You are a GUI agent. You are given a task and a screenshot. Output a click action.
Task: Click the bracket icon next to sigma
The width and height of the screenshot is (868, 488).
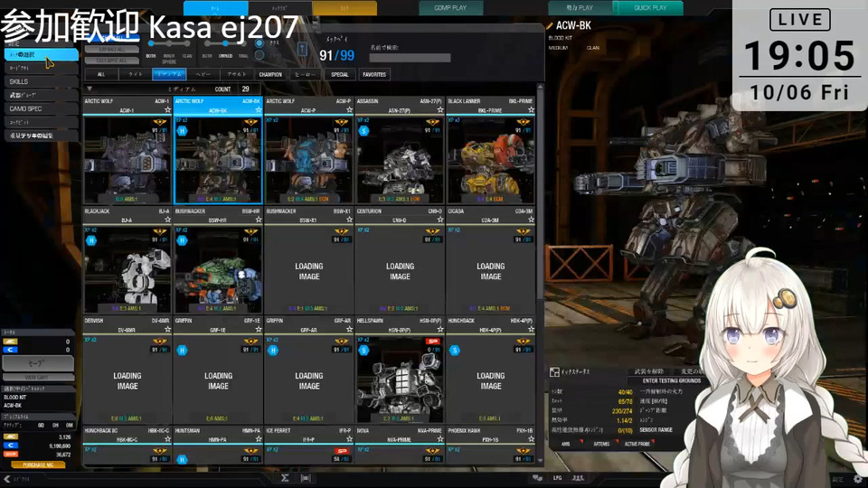306,478
